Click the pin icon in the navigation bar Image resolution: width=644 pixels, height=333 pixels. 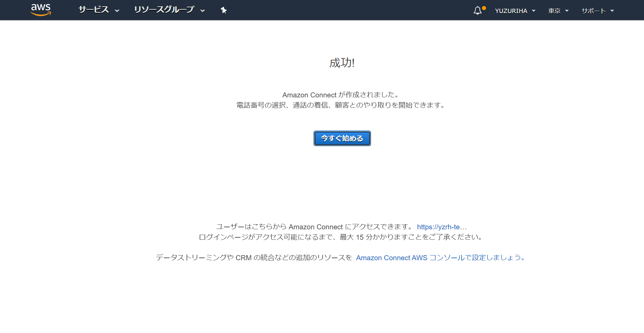coord(223,10)
